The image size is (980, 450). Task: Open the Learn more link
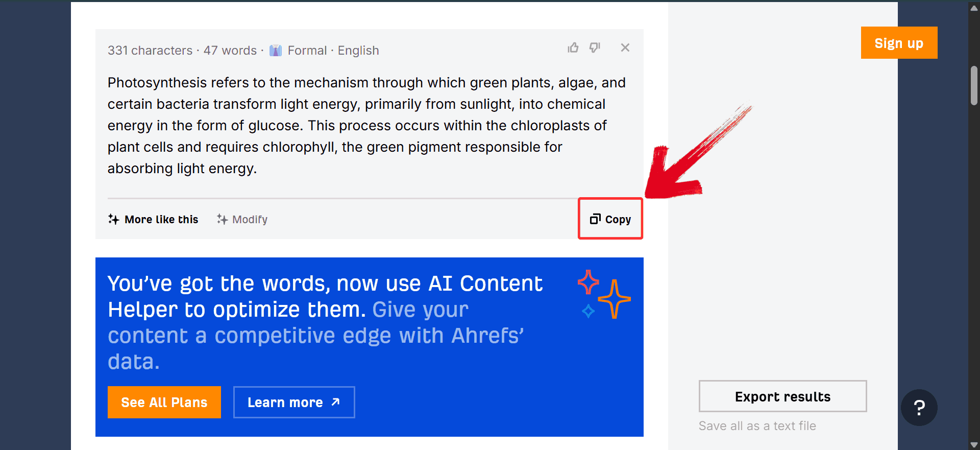294,402
